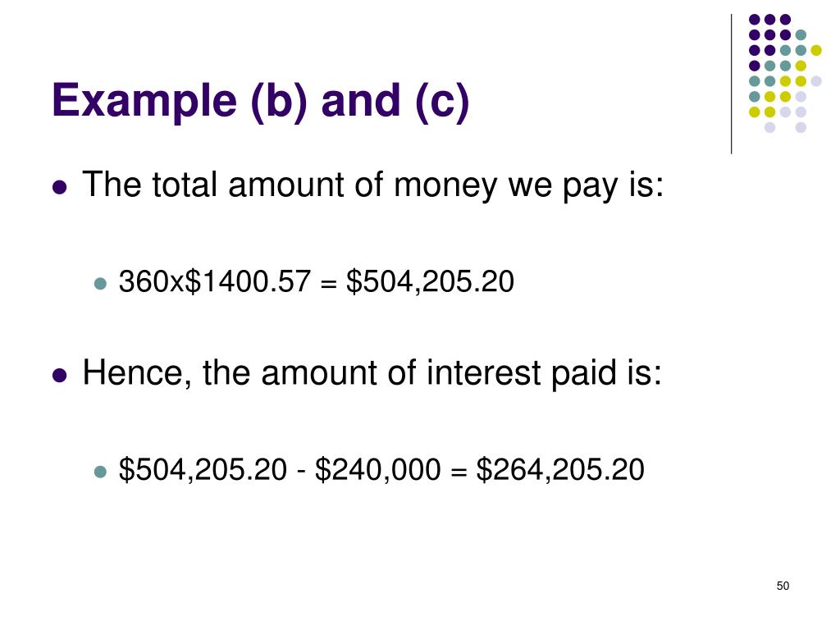840x630 pixels.
Task: Click the "360x$1400.57" multiplication text
Action: coord(215,283)
